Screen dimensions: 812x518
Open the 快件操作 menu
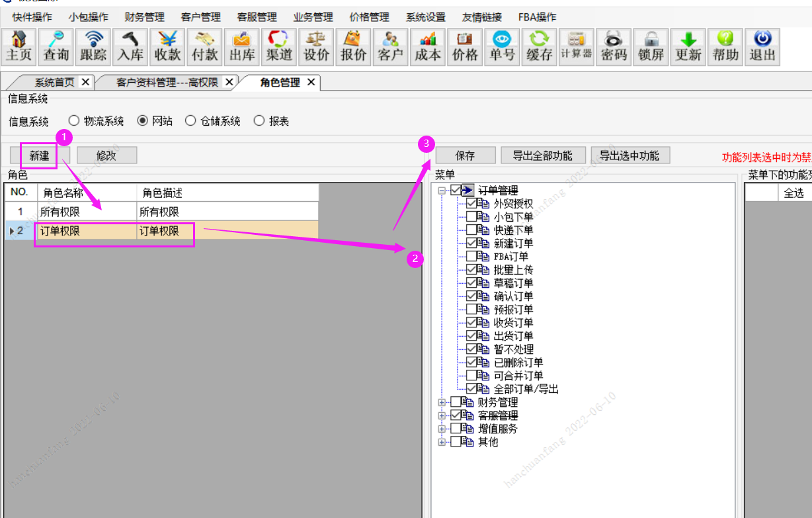pos(32,17)
